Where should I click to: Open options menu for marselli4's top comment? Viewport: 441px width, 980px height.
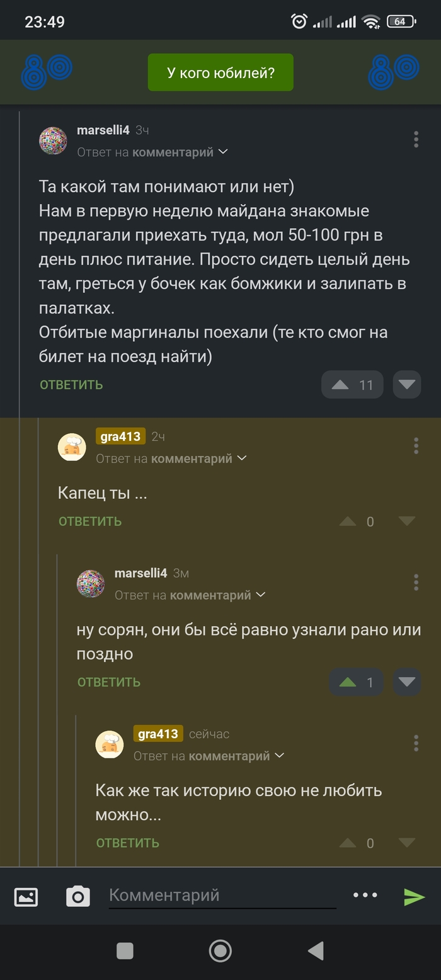click(x=416, y=140)
